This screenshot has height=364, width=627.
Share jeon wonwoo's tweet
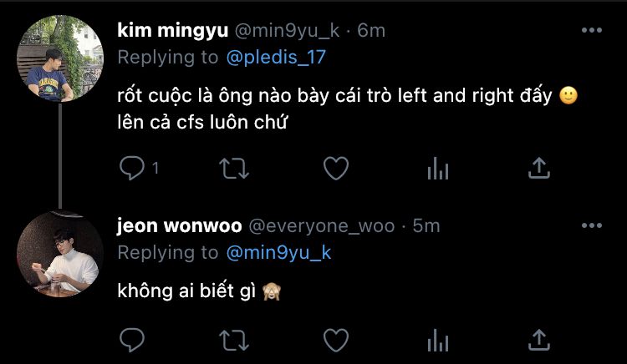point(539,340)
